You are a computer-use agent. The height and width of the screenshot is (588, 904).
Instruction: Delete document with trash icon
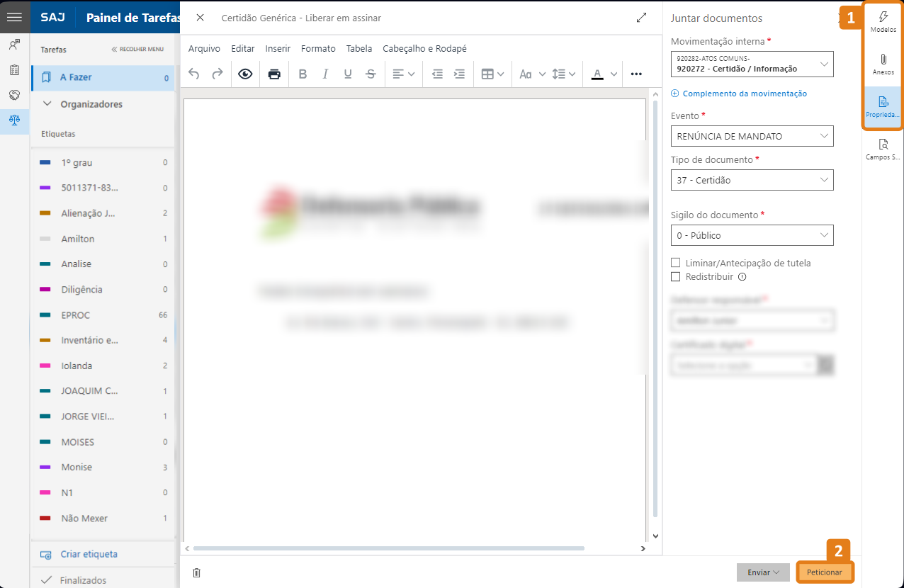(197, 572)
